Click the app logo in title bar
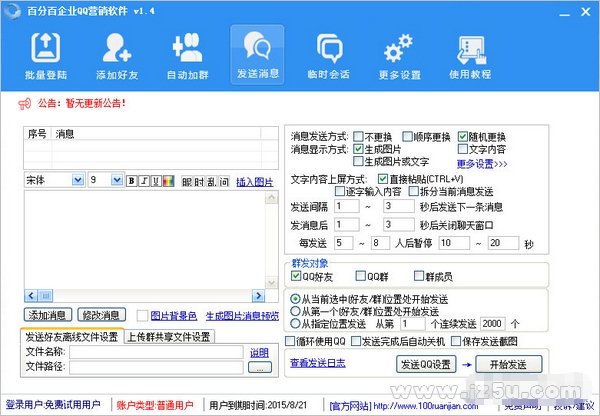 click(x=12, y=11)
